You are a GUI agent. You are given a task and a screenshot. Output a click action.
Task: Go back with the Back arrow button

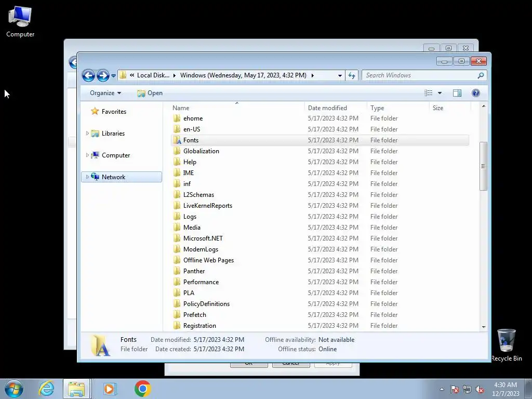pyautogui.click(x=88, y=75)
